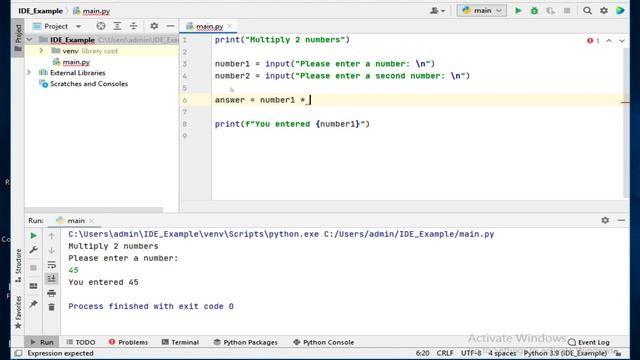
Task: Click the Run panel stop square icon
Action: click(x=33, y=268)
